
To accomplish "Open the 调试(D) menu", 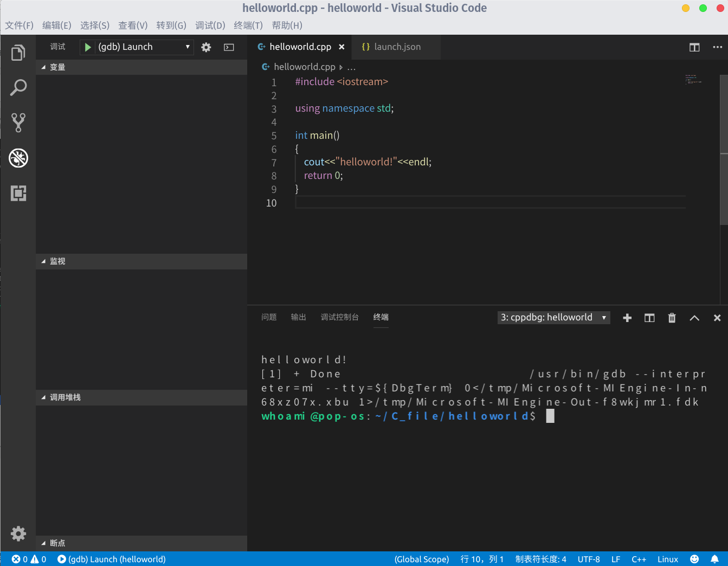I will click(x=210, y=25).
